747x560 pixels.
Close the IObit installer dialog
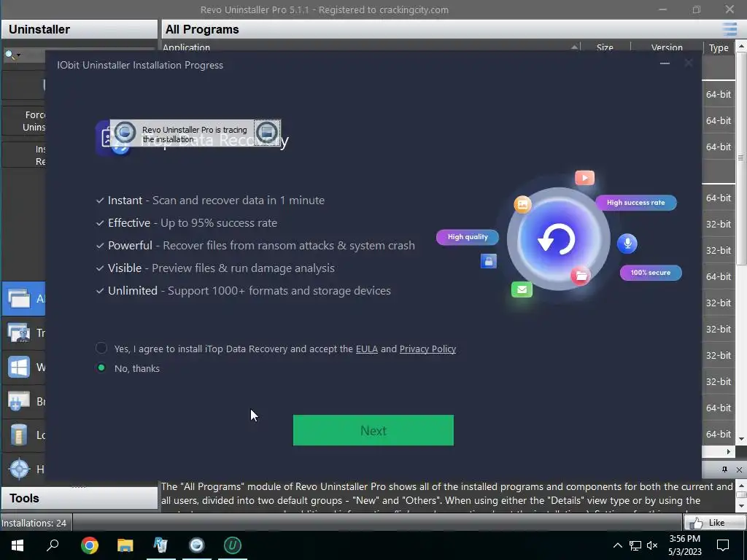pyautogui.click(x=689, y=63)
